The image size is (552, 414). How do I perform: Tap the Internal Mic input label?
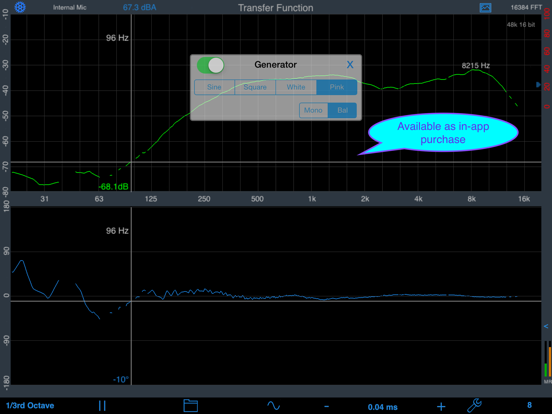[x=70, y=7]
